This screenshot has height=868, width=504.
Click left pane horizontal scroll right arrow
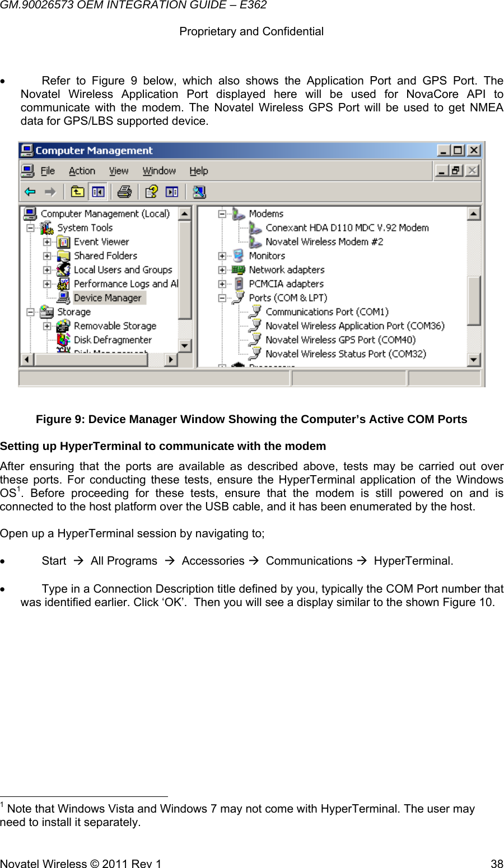[171, 359]
